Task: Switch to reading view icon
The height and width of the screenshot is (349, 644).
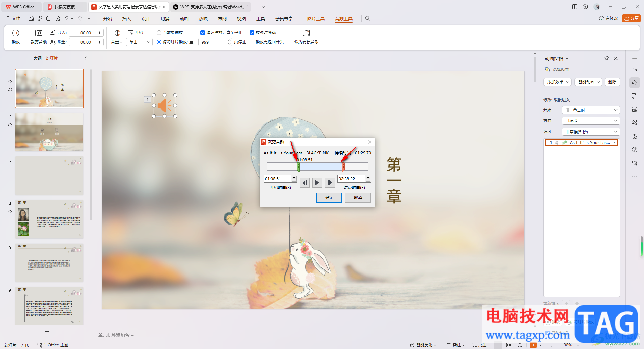Action: [520, 345]
